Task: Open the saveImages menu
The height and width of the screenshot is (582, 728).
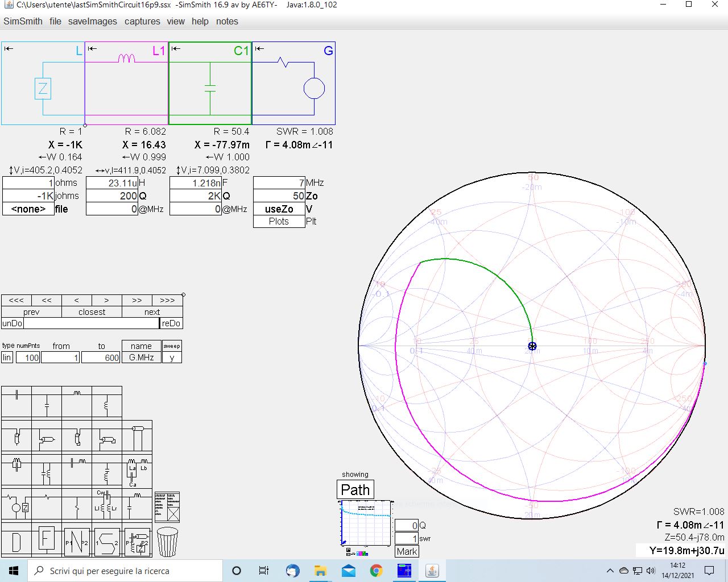Action: coord(92,21)
